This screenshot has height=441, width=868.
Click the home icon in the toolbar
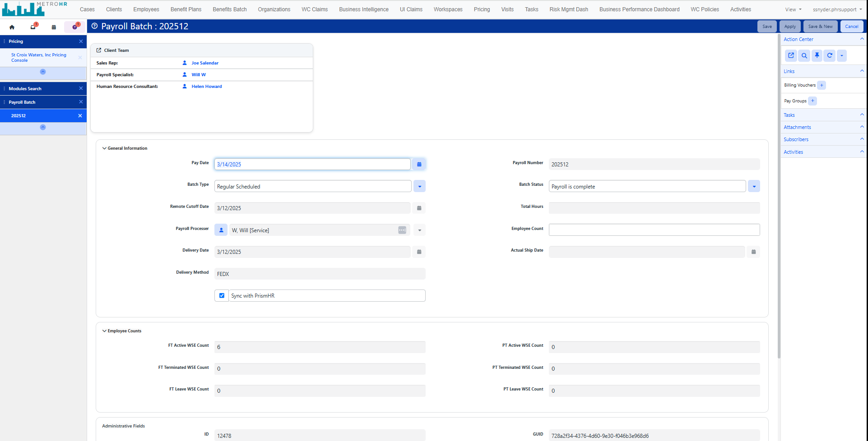[x=12, y=27]
